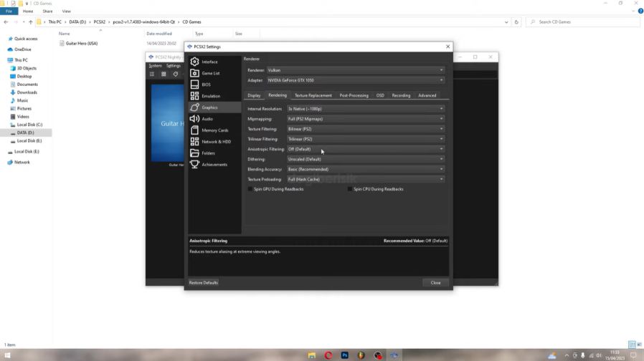Switch to the OSD tab
The width and height of the screenshot is (644, 361).
click(x=380, y=95)
